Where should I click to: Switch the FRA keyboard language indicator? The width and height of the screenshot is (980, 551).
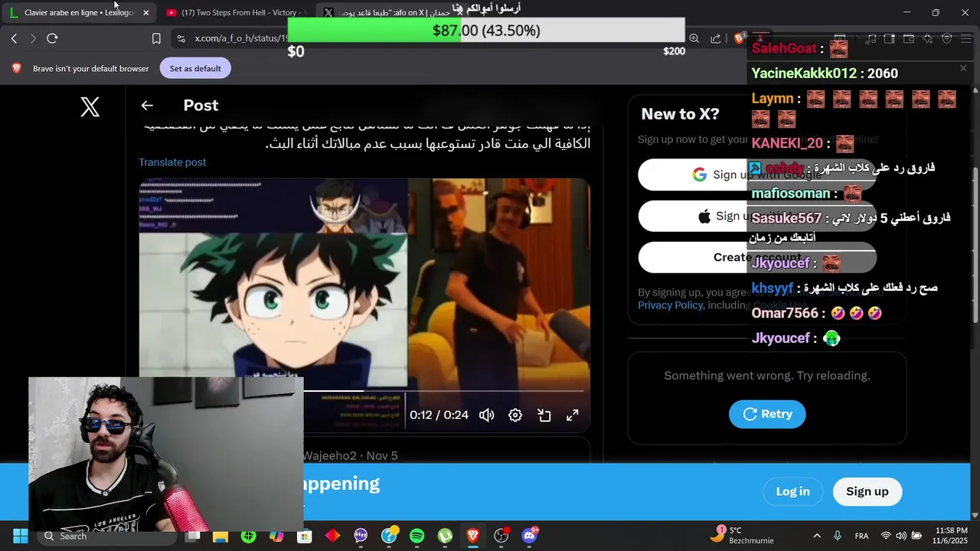click(x=861, y=536)
